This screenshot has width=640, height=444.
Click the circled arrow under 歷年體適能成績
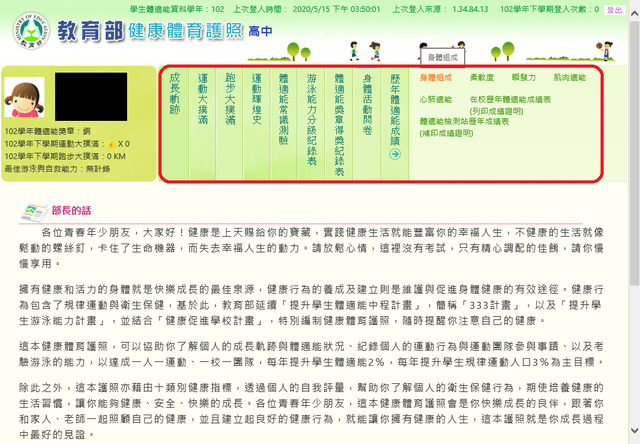[x=395, y=154]
